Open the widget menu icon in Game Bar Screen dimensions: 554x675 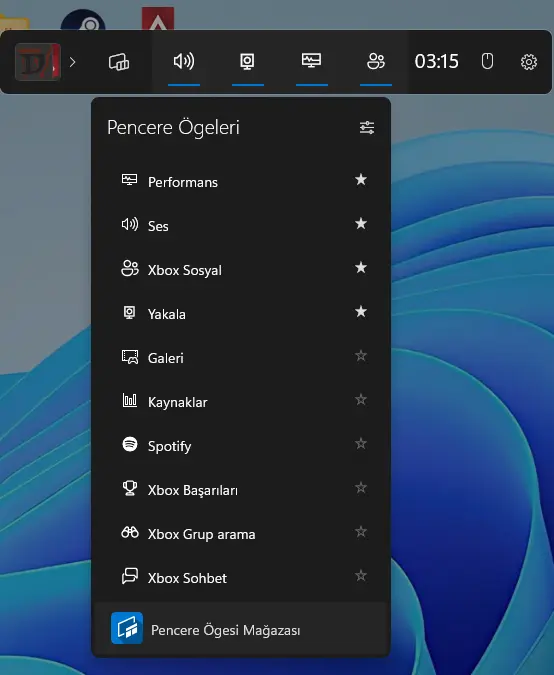click(x=119, y=62)
